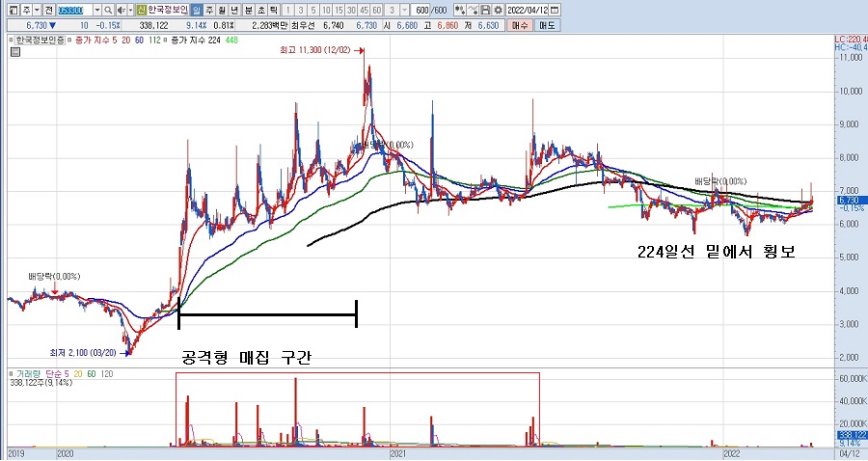Select the 10 interval button
This screenshot has height=461, width=868.
click(326, 10)
